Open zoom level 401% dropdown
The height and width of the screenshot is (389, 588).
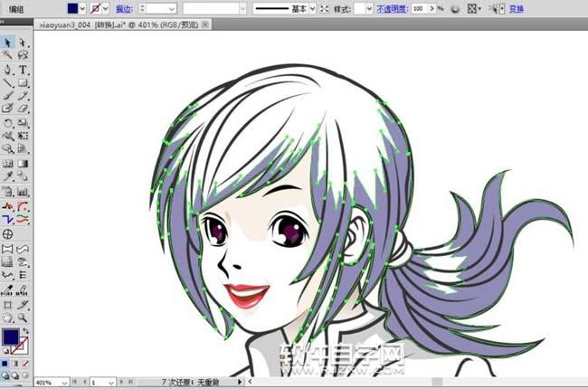pos(64,383)
